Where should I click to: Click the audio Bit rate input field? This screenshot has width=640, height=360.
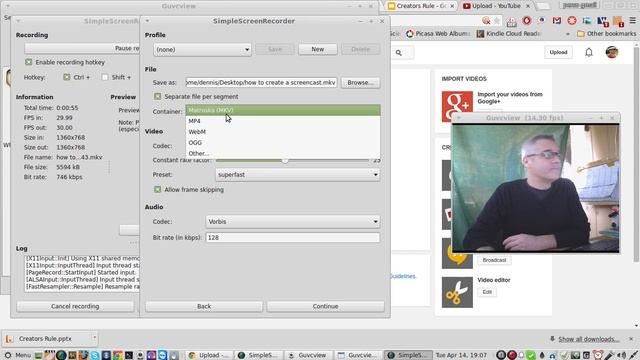click(292, 238)
